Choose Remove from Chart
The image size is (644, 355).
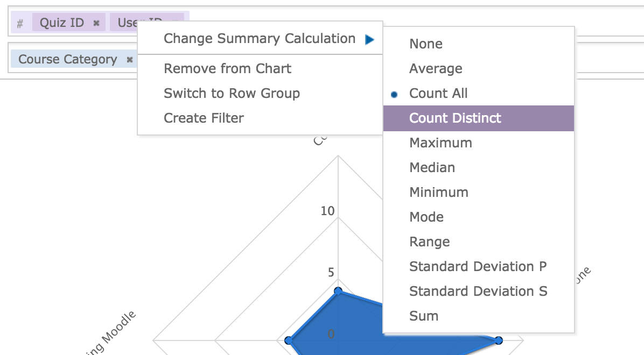coord(227,69)
